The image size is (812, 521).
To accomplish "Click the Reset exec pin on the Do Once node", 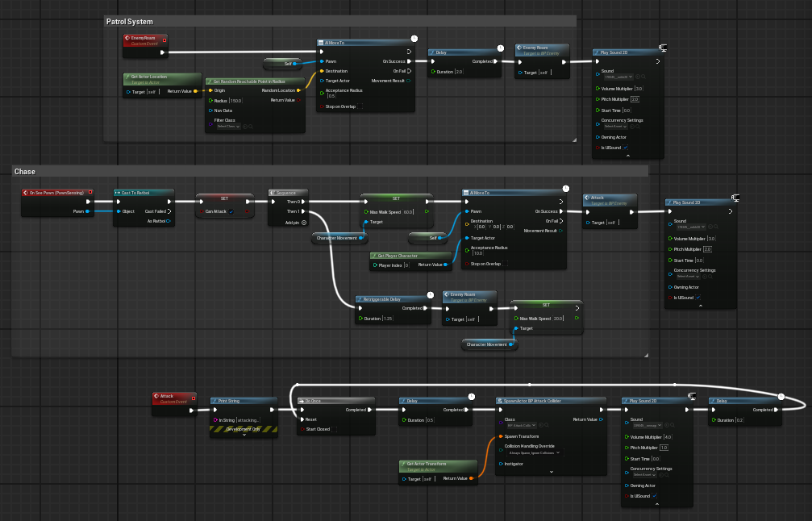I will coord(302,419).
